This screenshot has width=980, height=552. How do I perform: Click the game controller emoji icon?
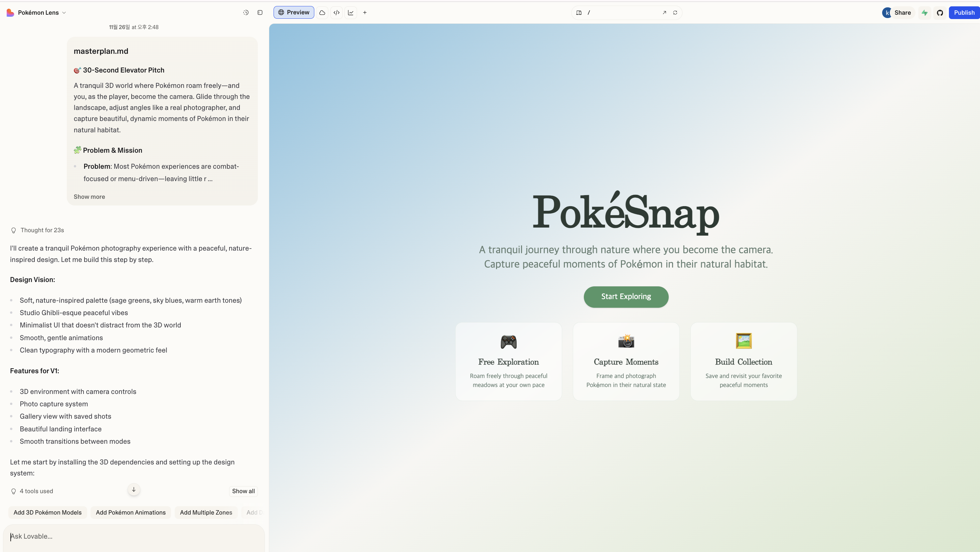click(x=508, y=341)
